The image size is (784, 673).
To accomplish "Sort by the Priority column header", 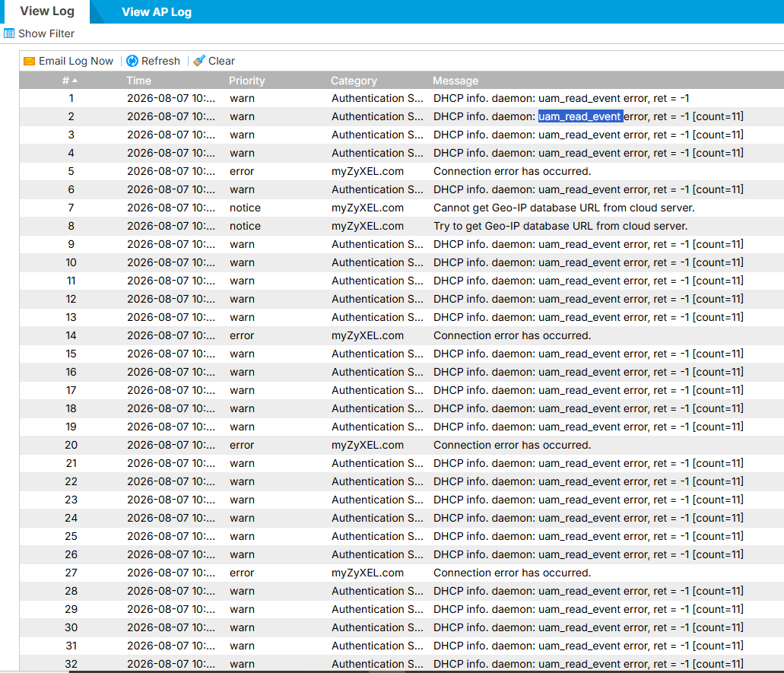I will 246,81.
